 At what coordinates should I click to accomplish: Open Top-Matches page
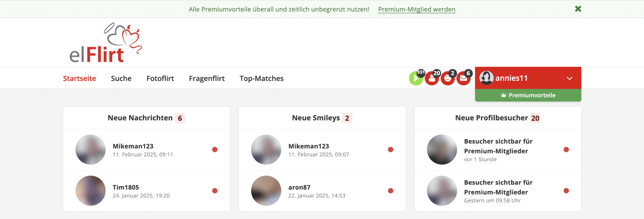pyautogui.click(x=261, y=78)
